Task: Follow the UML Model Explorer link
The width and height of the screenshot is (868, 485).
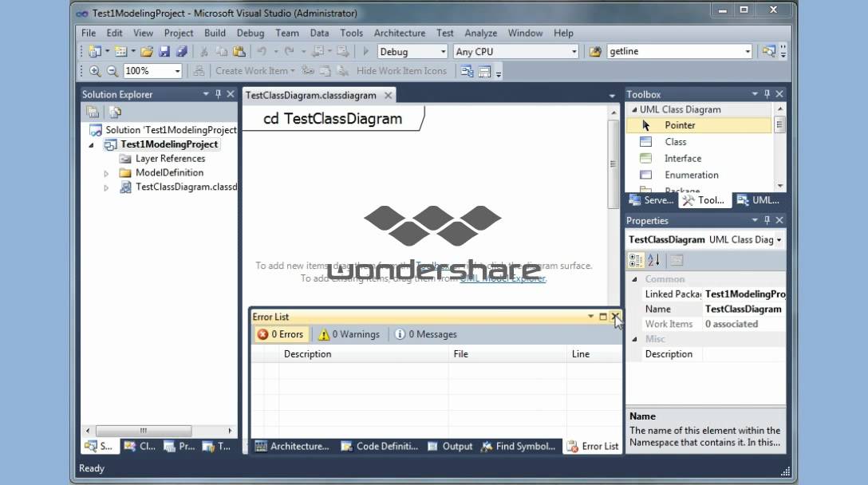Action: click(x=503, y=278)
